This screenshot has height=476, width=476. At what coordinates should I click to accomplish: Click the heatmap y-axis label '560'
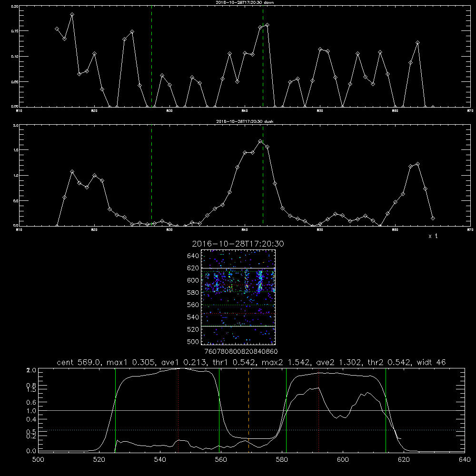click(193, 305)
